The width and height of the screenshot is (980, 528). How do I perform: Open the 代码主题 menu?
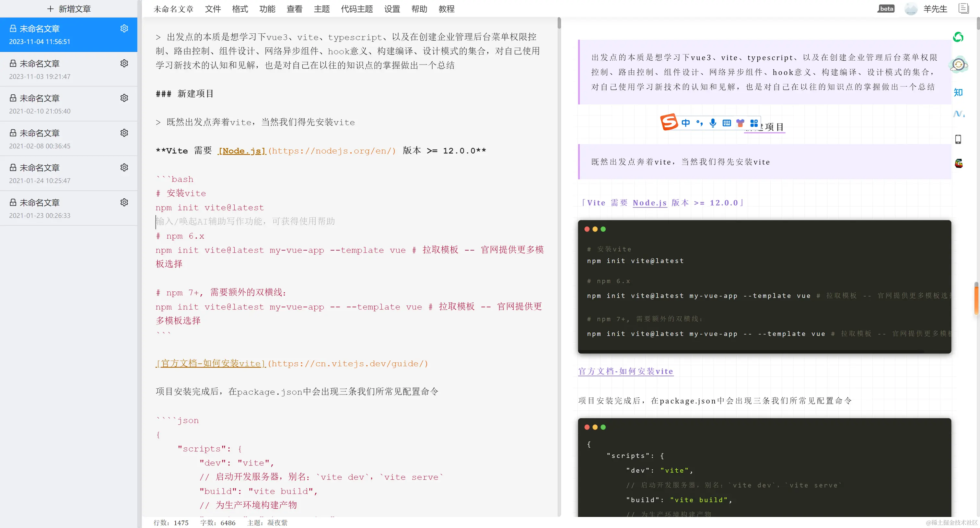(x=356, y=9)
